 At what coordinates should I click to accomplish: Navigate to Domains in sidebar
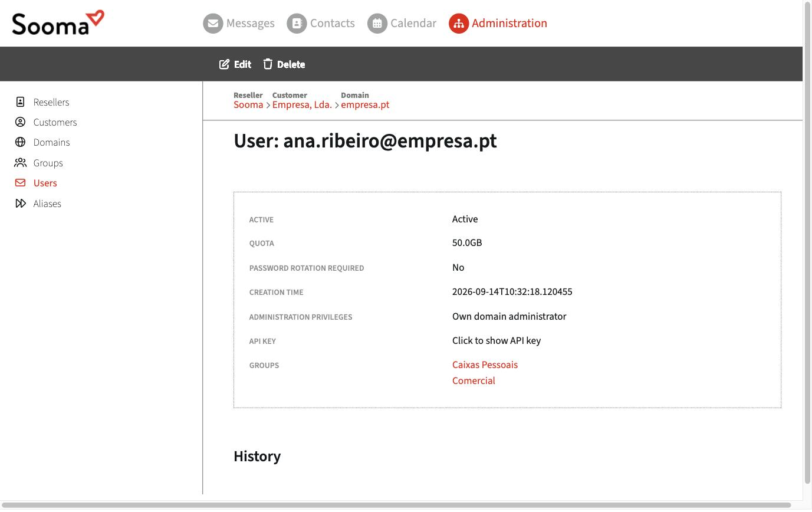[x=51, y=142]
